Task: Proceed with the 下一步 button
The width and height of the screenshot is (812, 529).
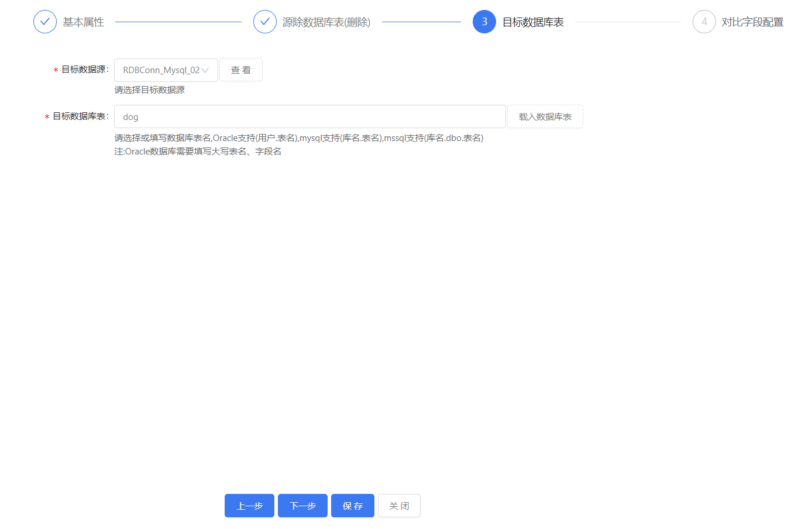Action: [x=302, y=506]
